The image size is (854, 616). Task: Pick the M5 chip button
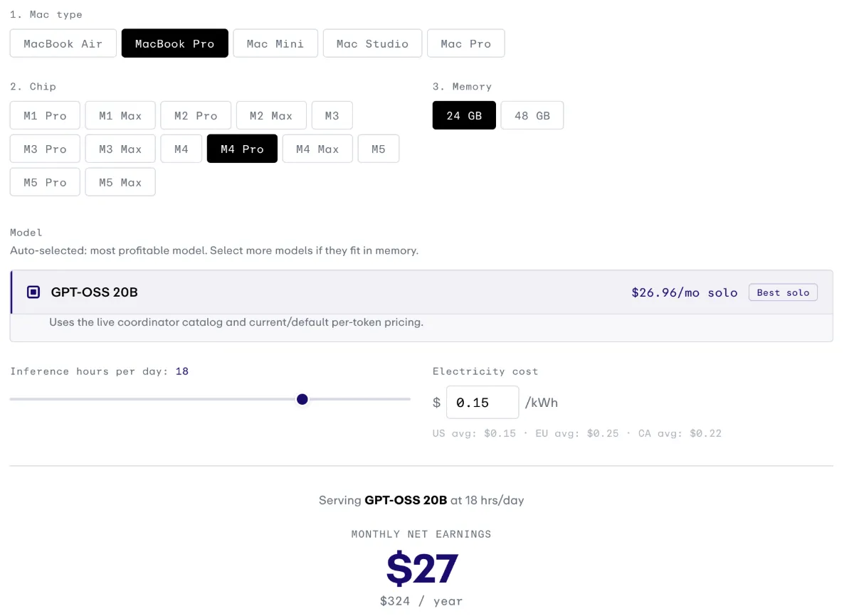[379, 149]
